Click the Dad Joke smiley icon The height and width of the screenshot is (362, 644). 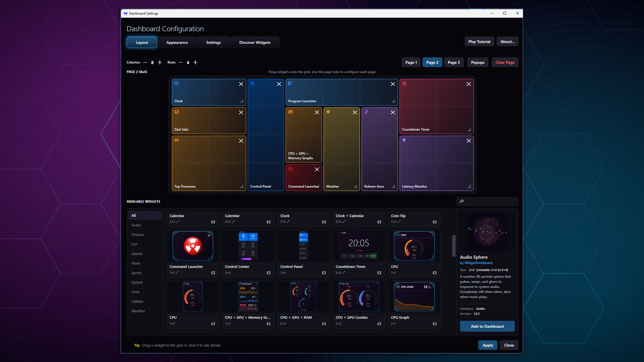point(176,112)
